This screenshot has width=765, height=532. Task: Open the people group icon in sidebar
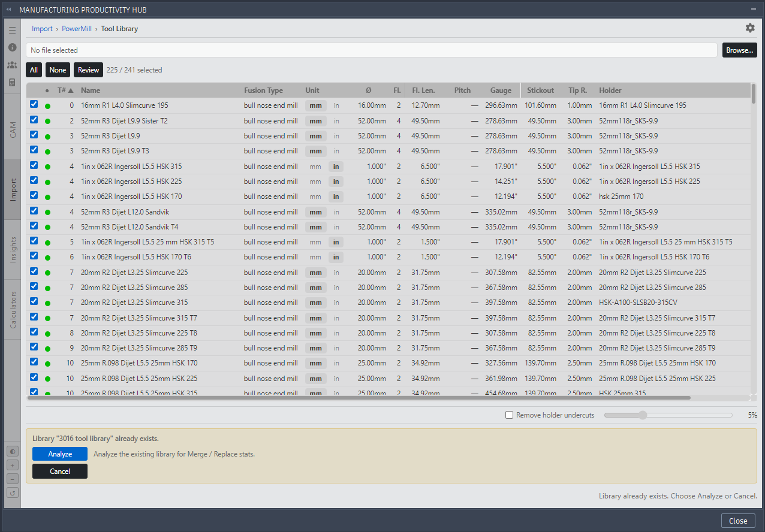(x=12, y=65)
